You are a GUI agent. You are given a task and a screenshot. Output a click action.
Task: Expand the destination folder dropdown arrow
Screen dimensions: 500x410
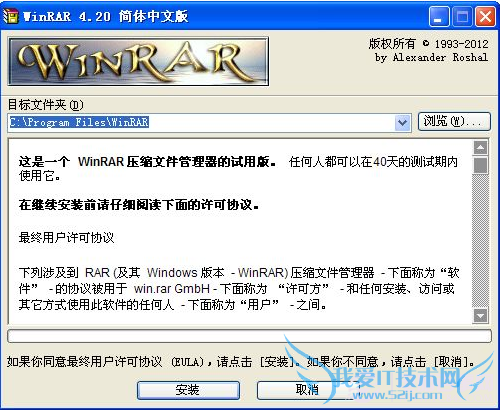403,123
